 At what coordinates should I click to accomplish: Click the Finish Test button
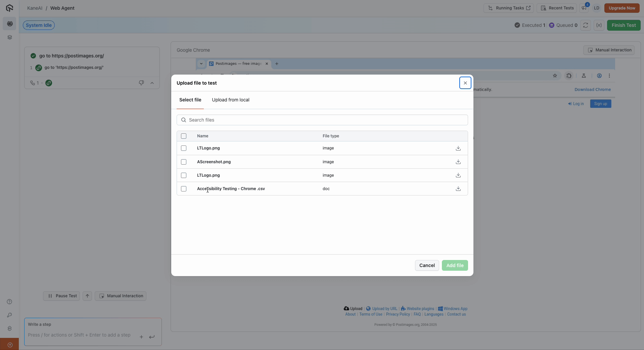point(624,25)
